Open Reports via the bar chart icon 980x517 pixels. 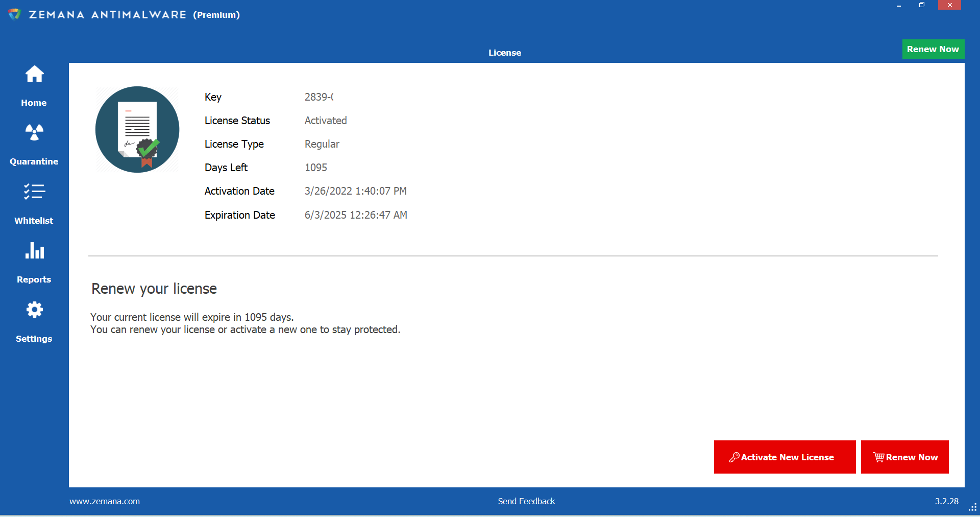tap(34, 250)
